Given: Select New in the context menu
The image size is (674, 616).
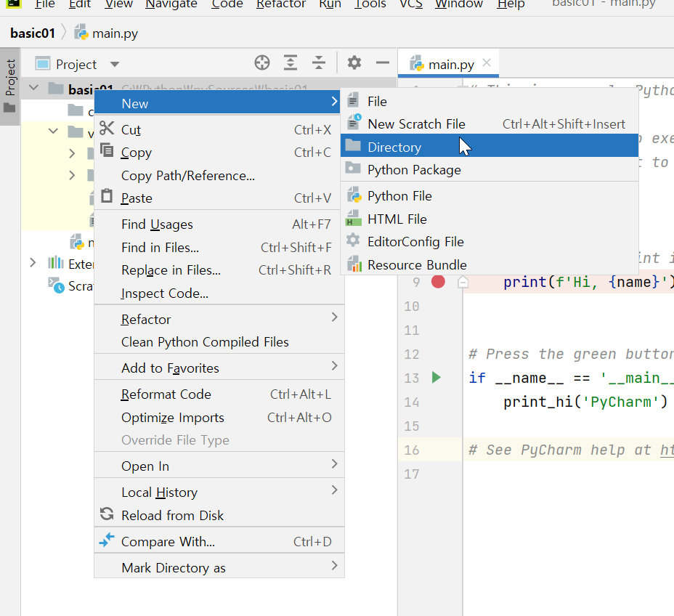Looking at the screenshot, I should [217, 103].
